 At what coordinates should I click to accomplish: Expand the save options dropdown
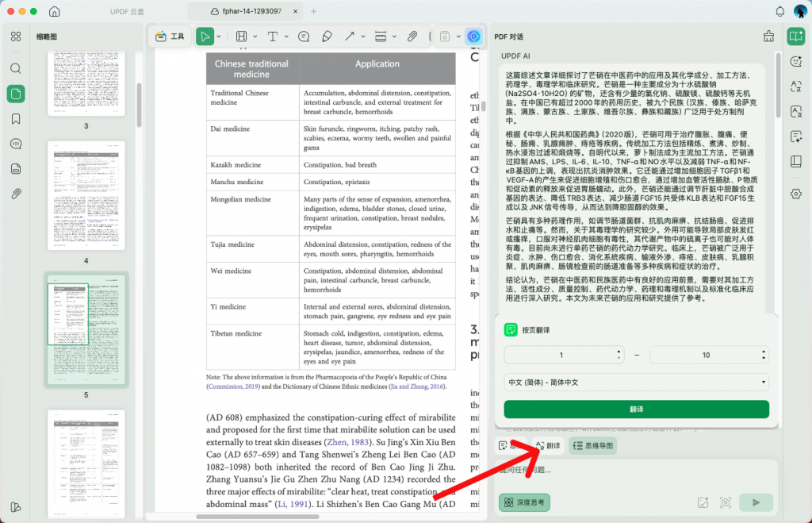(x=458, y=37)
